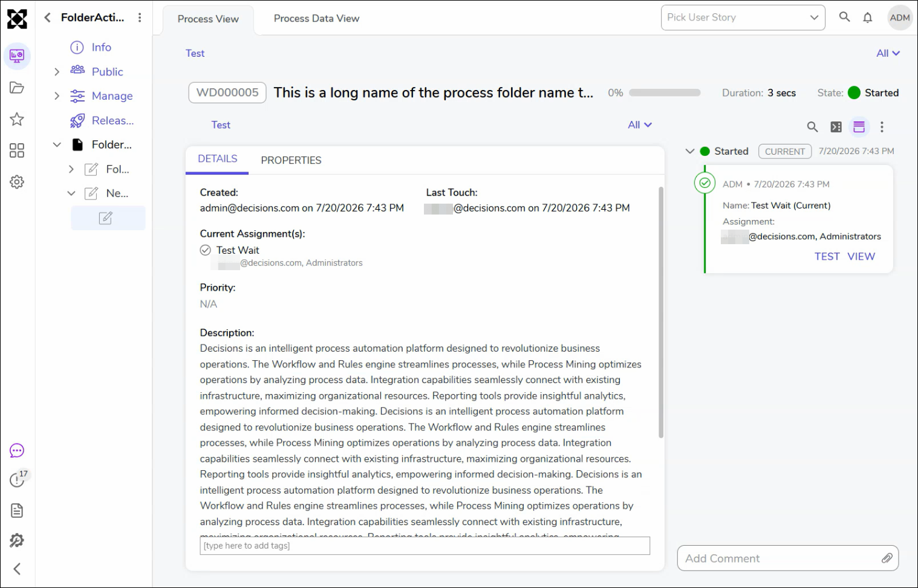Open the wrench gear tools icon
The height and width of the screenshot is (588, 918).
[17, 540]
